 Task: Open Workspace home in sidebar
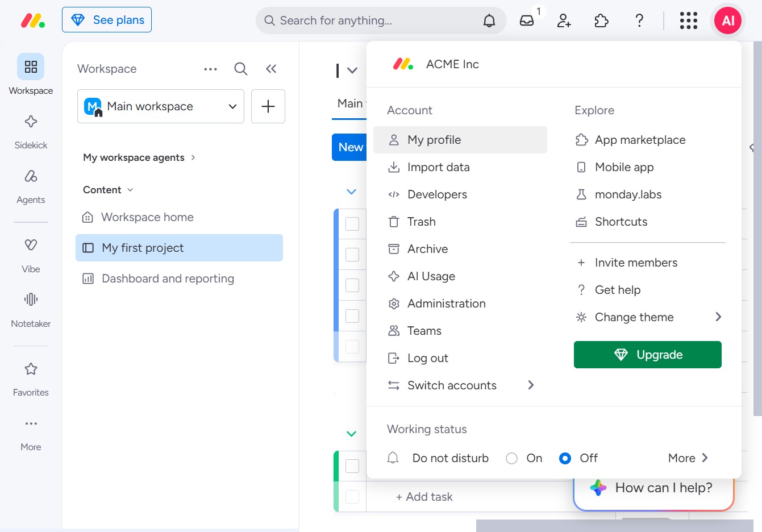(x=179, y=217)
